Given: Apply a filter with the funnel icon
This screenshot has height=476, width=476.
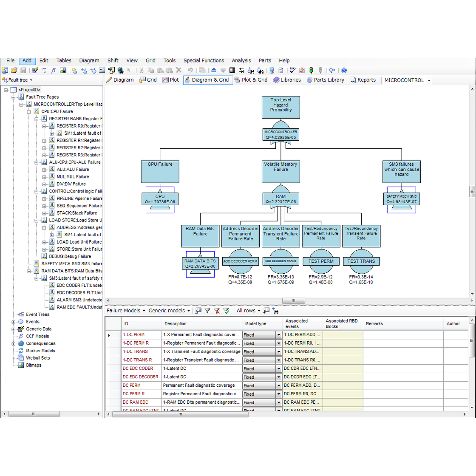Looking at the screenshot, I should (x=207, y=311).
